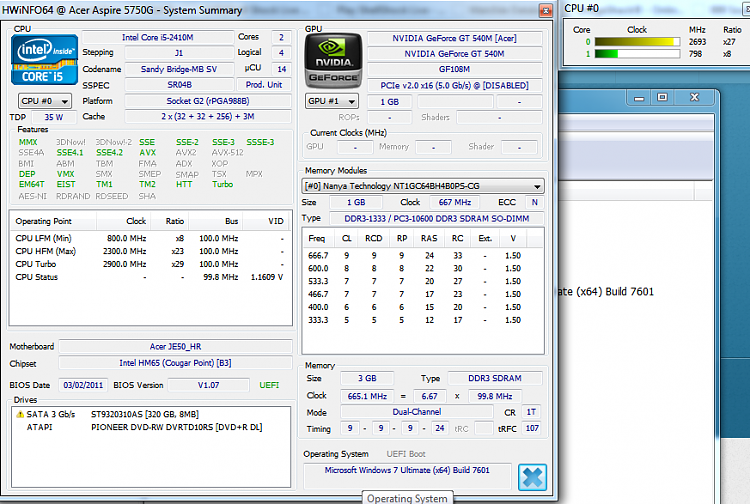The width and height of the screenshot is (750, 504).
Task: Select the CPU LFM (Min) row
Action: (150, 238)
